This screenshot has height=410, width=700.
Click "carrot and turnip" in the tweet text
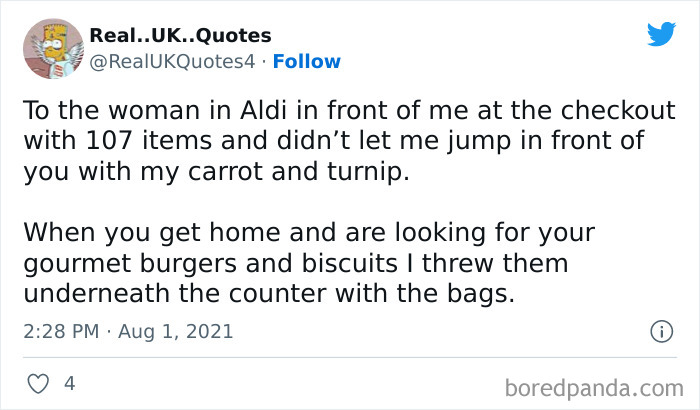pos(298,171)
